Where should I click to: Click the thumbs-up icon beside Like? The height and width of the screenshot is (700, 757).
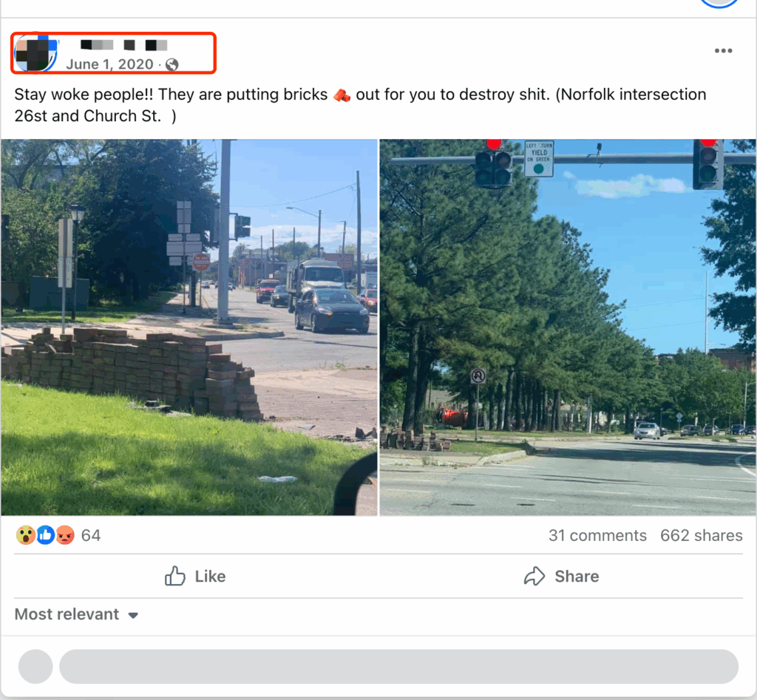[x=174, y=576]
